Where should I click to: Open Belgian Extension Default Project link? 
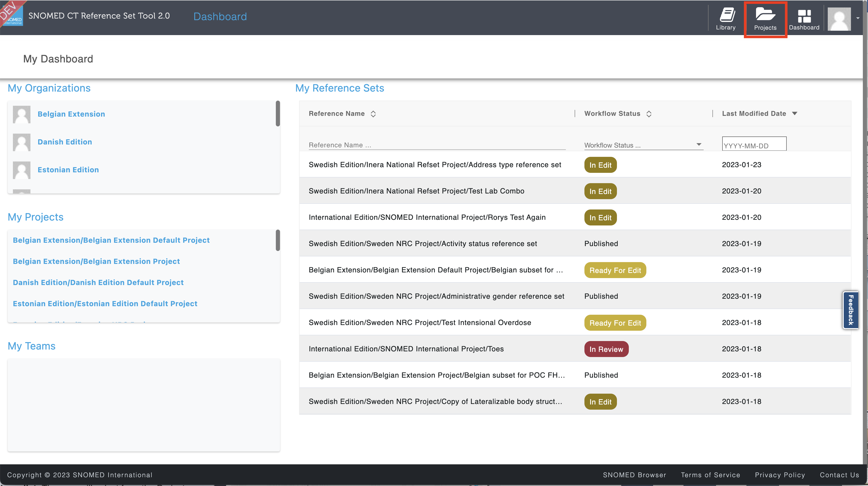[111, 240]
